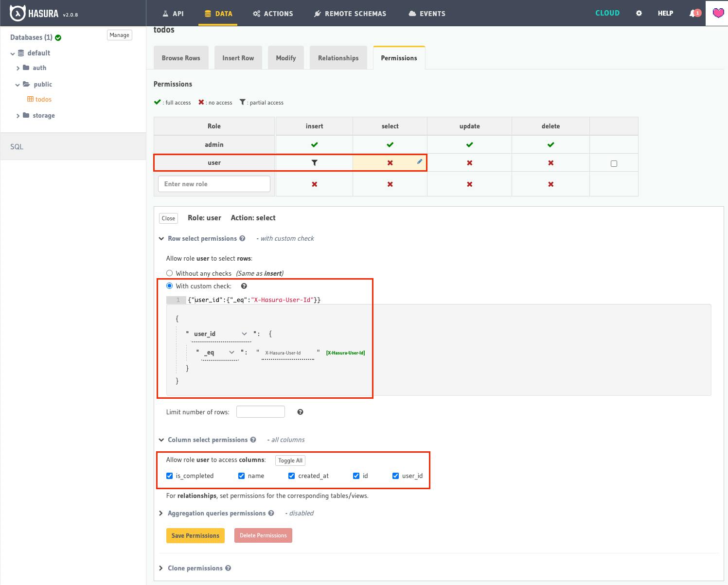This screenshot has width=728, height=585.
Task: Click admin select full-access checkmark
Action: point(390,144)
